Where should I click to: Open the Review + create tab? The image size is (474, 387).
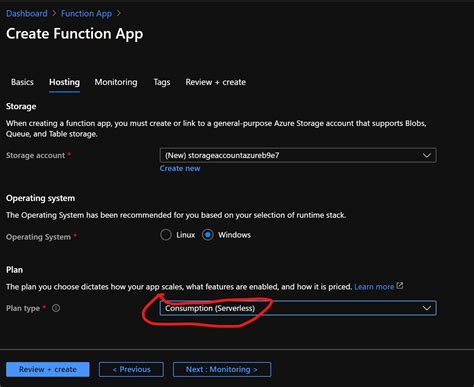click(x=216, y=82)
